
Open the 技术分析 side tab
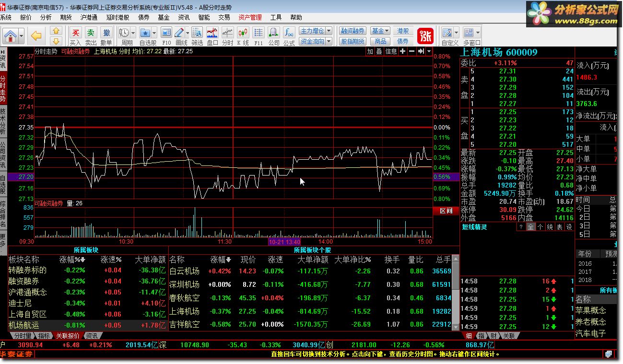pos(3,120)
